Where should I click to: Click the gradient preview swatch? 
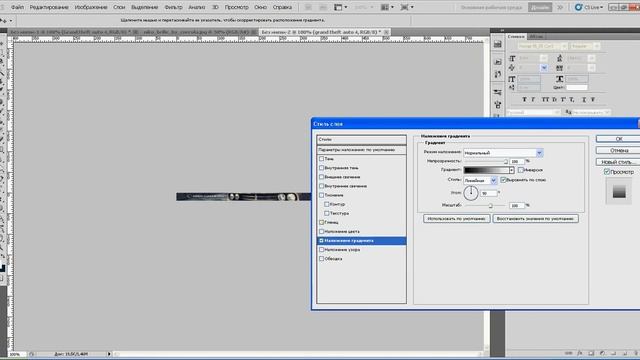(x=486, y=170)
